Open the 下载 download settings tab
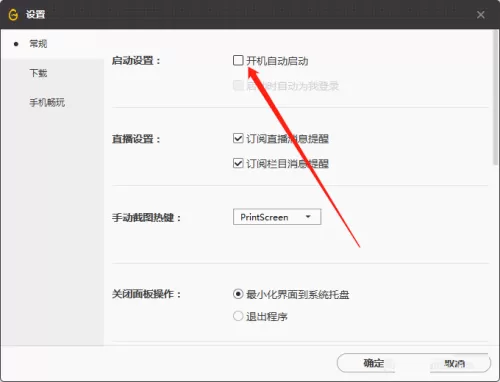Viewport: 500px width, 382px height. (38, 73)
